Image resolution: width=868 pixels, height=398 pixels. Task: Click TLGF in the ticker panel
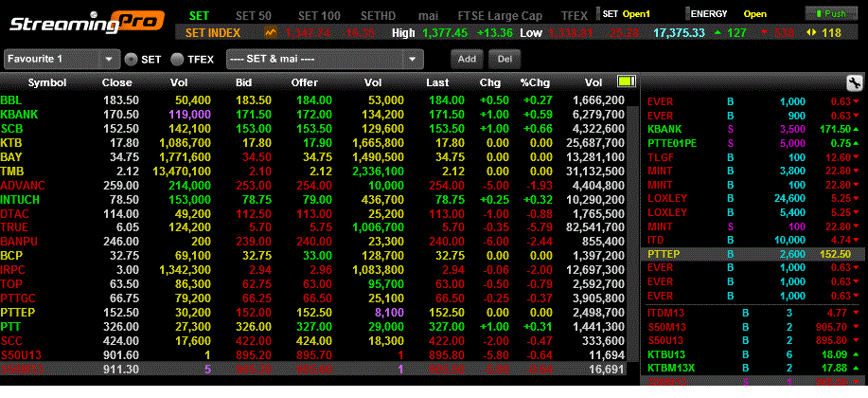661,157
